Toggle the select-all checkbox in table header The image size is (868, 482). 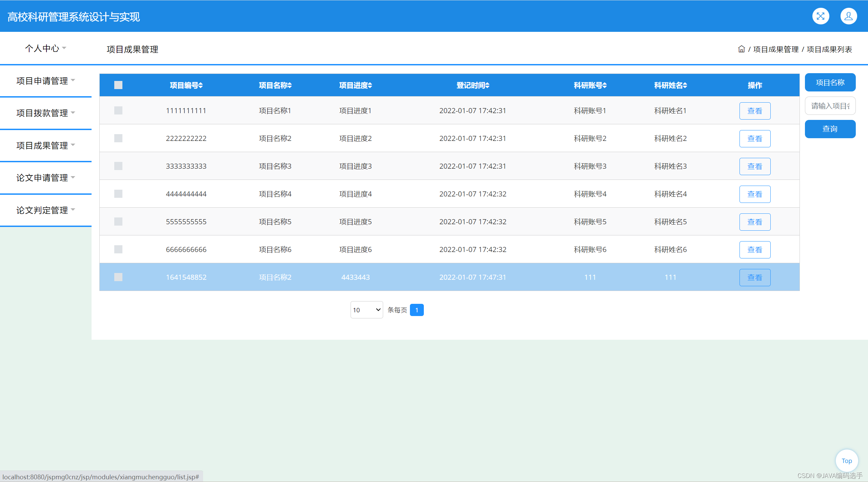(x=118, y=85)
